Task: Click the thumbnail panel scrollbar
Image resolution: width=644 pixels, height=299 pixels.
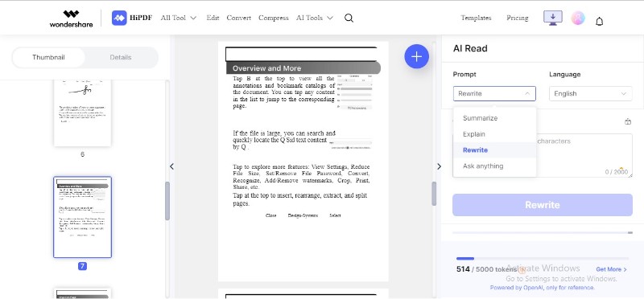Action: point(167,201)
